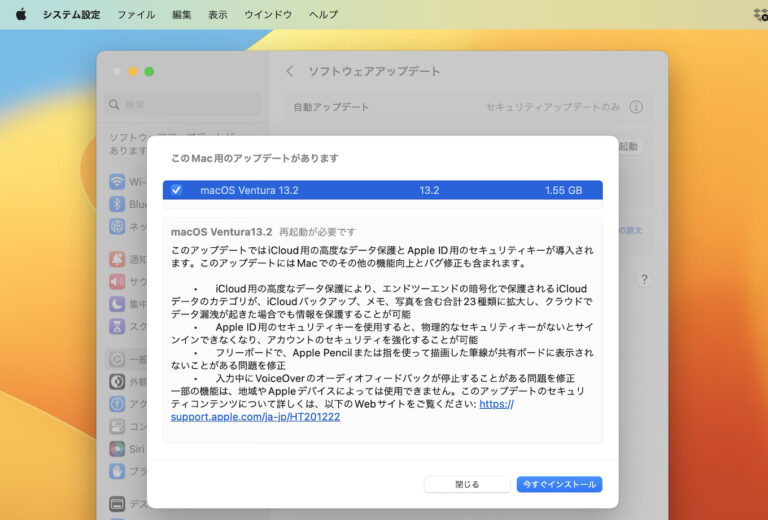Select the Focus moon icon in the sidebar

coord(117,304)
